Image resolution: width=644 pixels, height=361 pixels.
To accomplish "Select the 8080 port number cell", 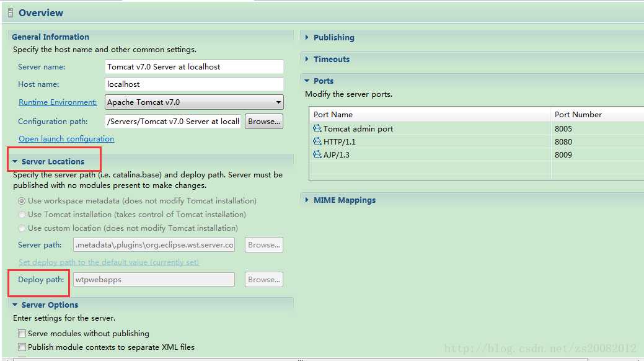I will (x=563, y=142).
